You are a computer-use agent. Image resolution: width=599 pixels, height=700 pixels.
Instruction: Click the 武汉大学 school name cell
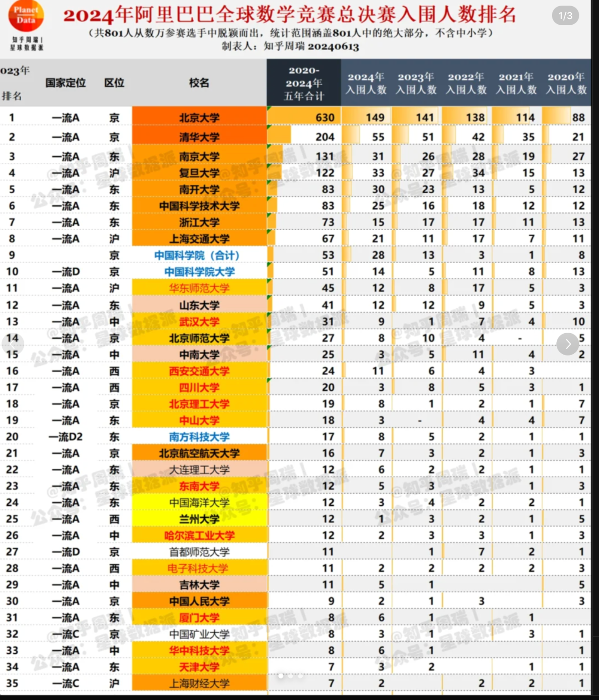199,321
